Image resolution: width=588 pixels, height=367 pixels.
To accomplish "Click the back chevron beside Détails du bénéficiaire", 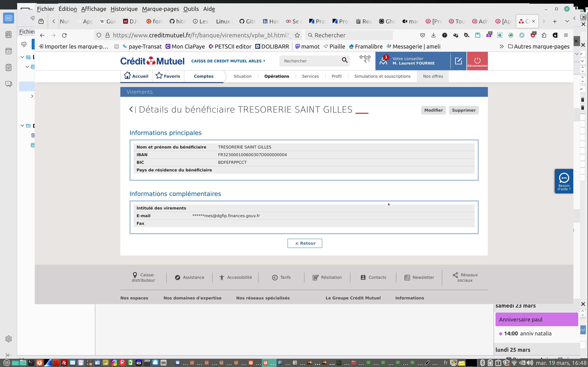I will 131,109.
